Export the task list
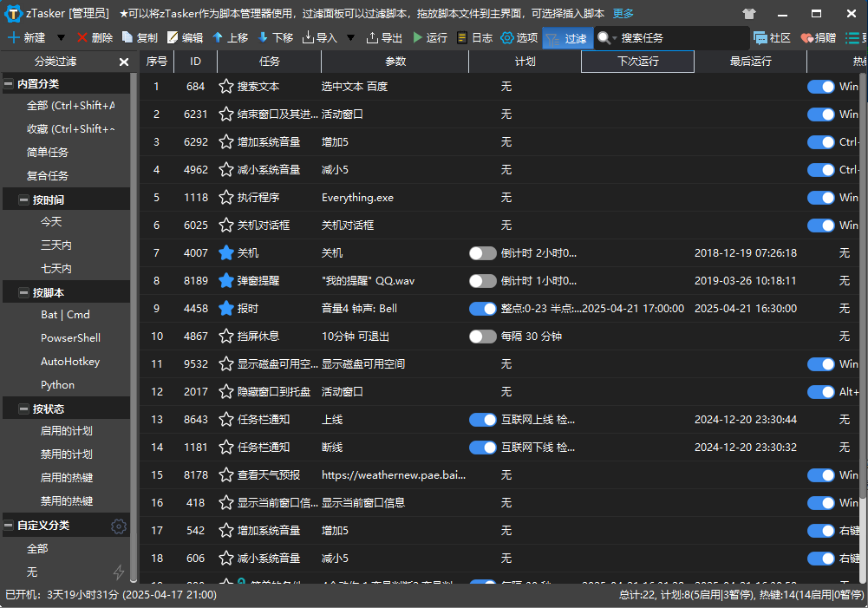 pos(388,38)
